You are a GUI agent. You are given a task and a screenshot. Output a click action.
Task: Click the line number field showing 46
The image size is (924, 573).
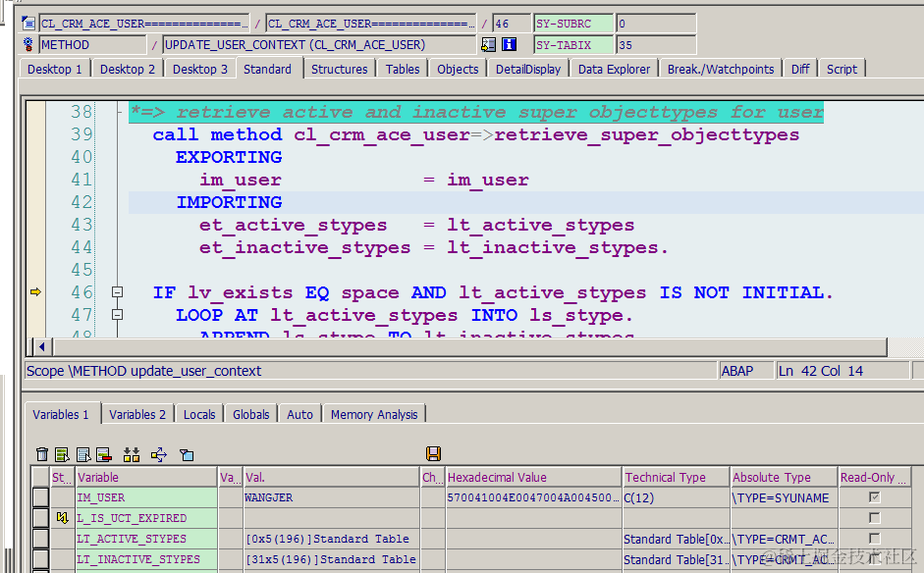512,24
